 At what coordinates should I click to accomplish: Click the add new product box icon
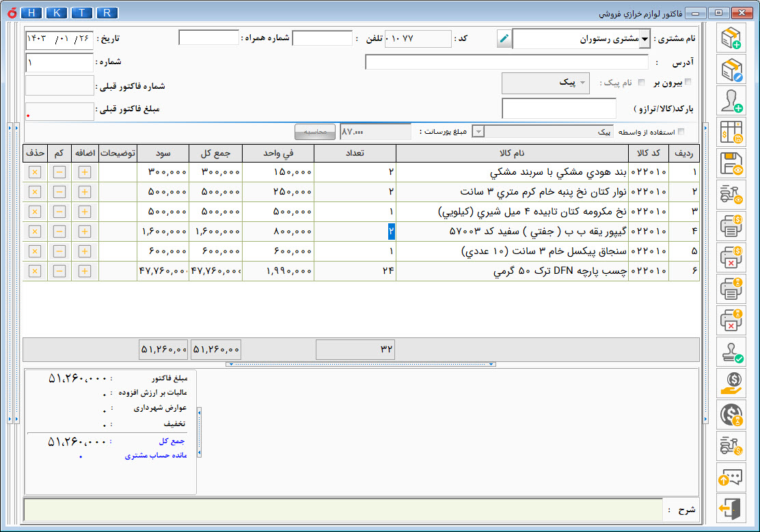[x=731, y=38]
